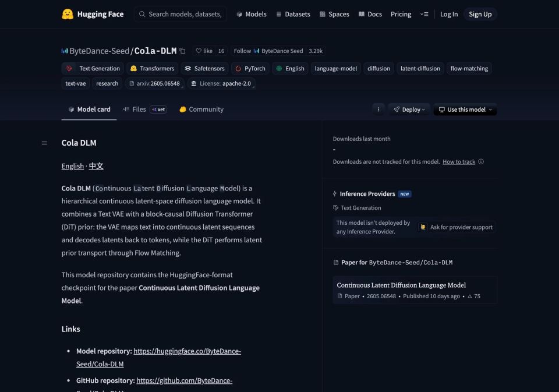Click the 中文 language link
This screenshot has height=392, width=559.
(x=96, y=166)
